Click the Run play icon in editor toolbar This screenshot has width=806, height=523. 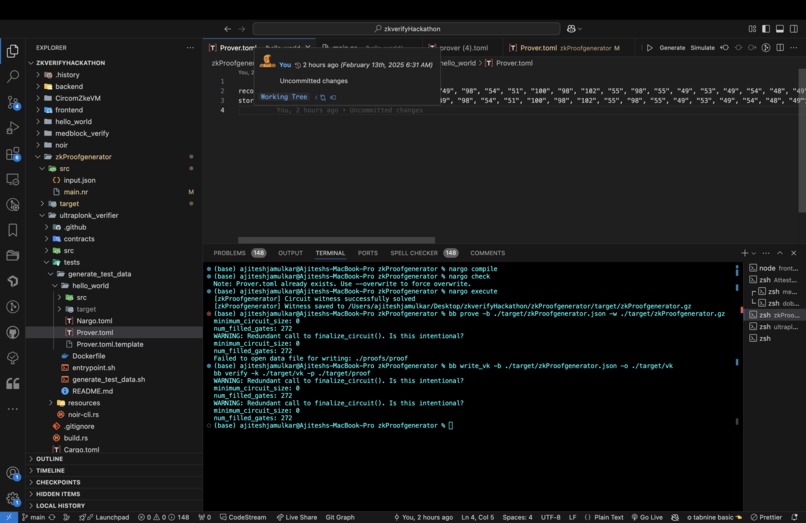pos(649,47)
